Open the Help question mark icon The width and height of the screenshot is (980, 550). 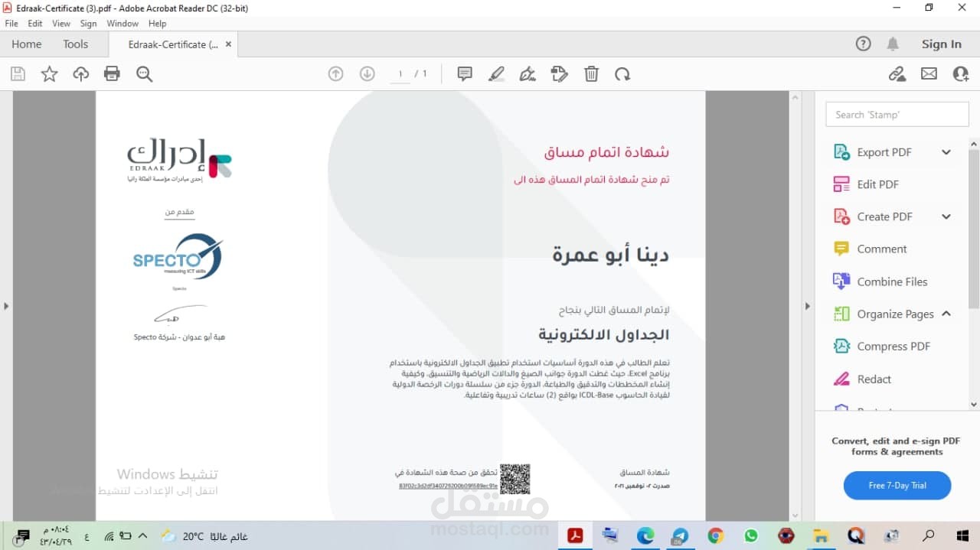864,44
